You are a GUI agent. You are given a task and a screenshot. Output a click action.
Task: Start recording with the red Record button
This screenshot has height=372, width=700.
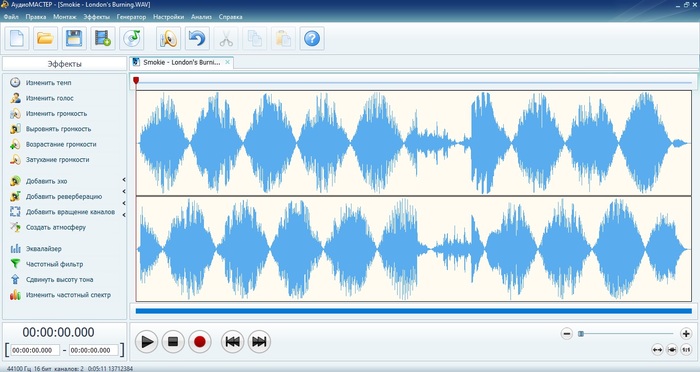pos(200,342)
